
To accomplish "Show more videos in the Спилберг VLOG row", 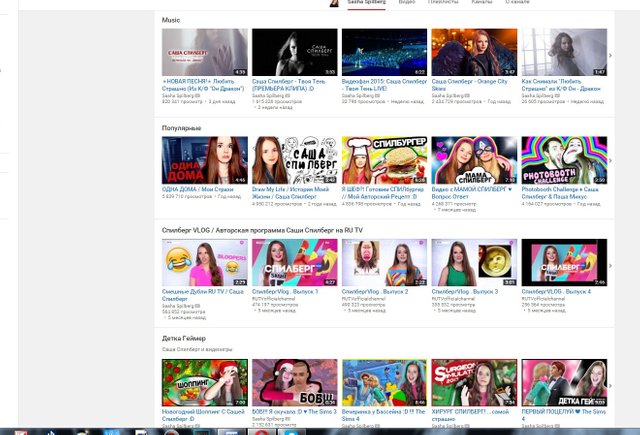I will [610, 266].
